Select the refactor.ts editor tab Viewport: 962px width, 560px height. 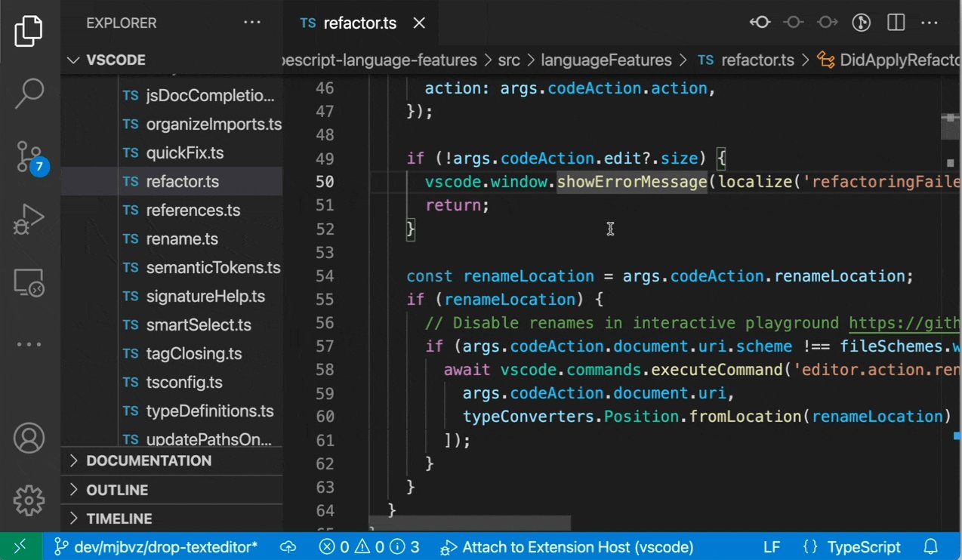click(x=360, y=23)
